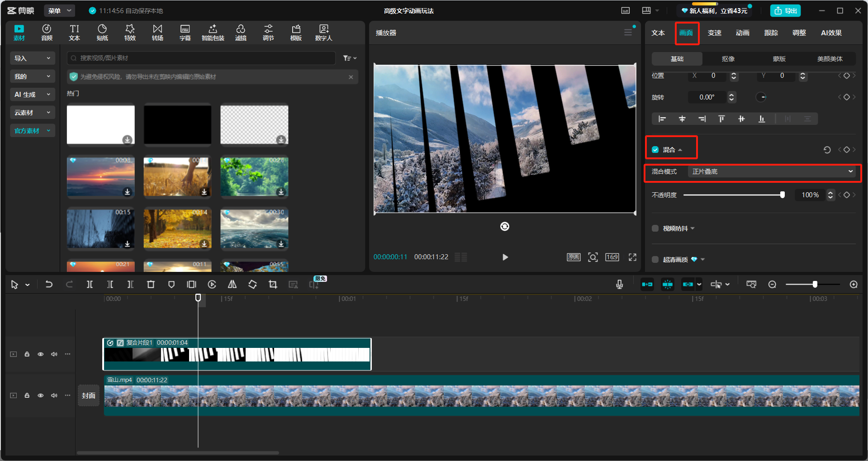The image size is (868, 461).
Task: Click the 封面 cover button
Action: (x=89, y=396)
